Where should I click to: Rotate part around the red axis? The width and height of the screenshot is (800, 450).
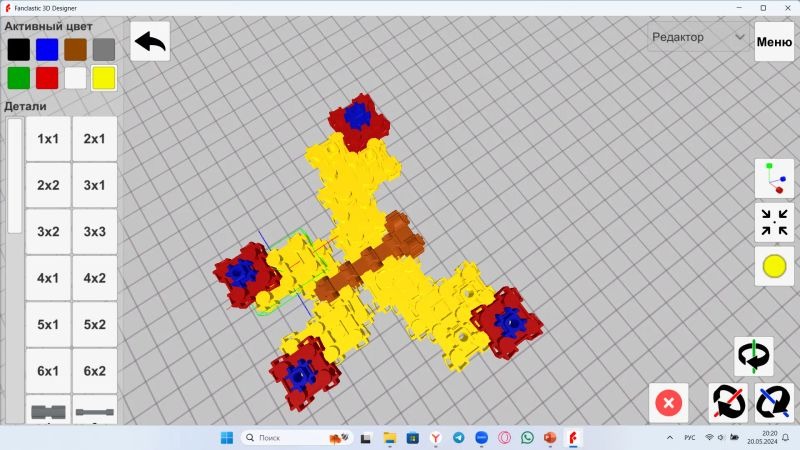coord(729,402)
